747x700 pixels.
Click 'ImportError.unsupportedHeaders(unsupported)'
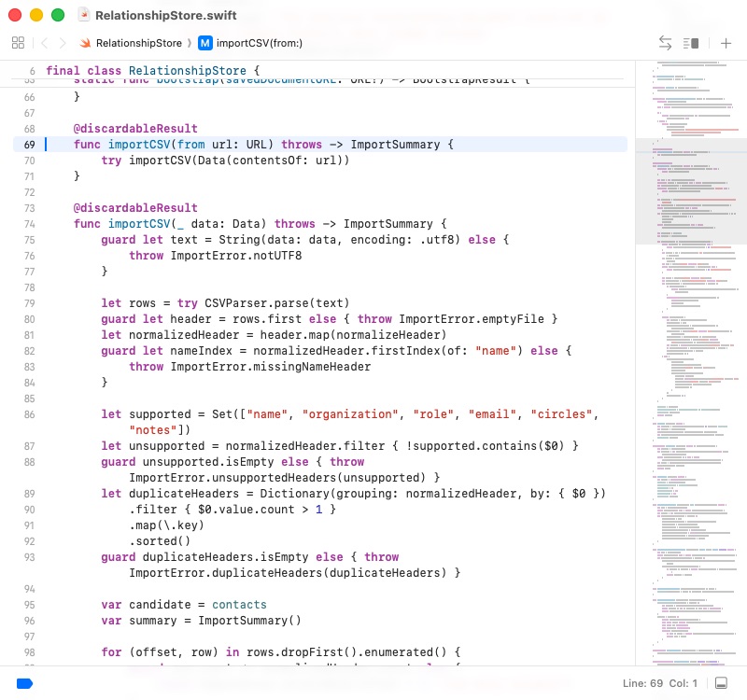pos(276,478)
